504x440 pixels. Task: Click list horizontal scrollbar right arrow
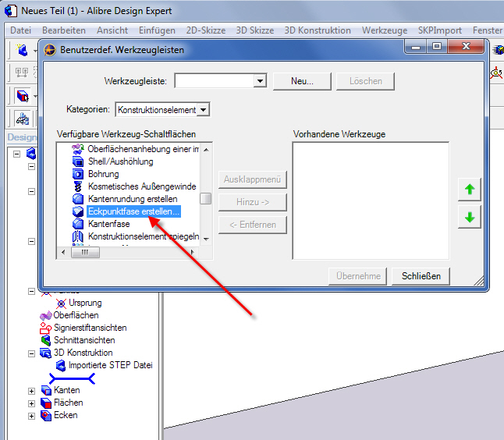(192, 252)
